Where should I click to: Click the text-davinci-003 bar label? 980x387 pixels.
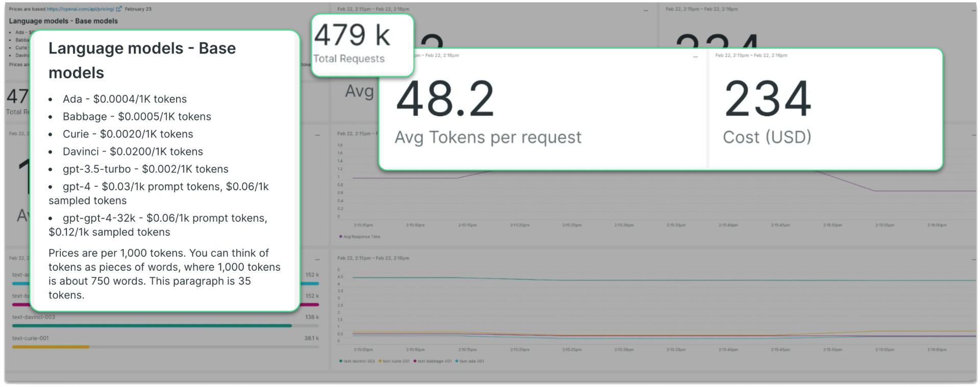[34, 317]
